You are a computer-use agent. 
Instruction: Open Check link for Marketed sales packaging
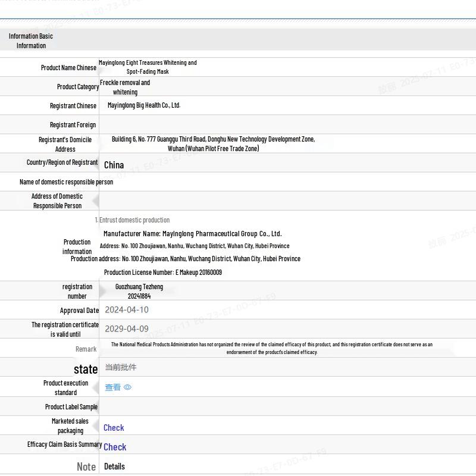point(114,428)
